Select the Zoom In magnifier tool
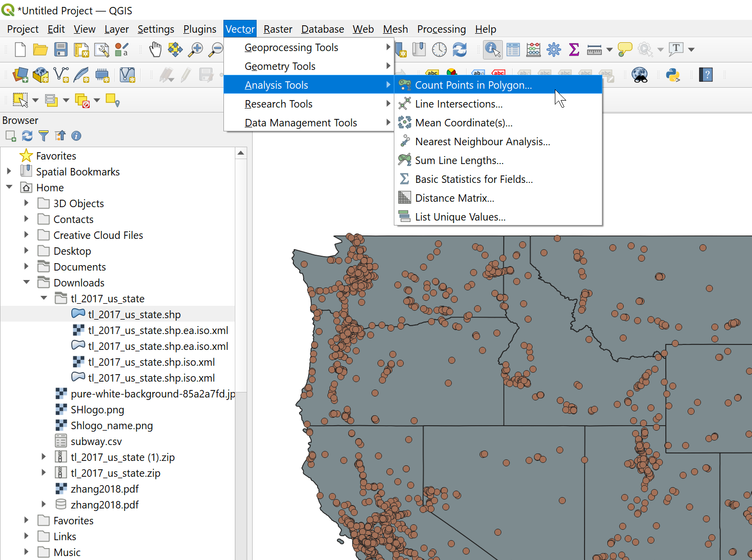Viewport: 752px width, 560px height. point(196,49)
